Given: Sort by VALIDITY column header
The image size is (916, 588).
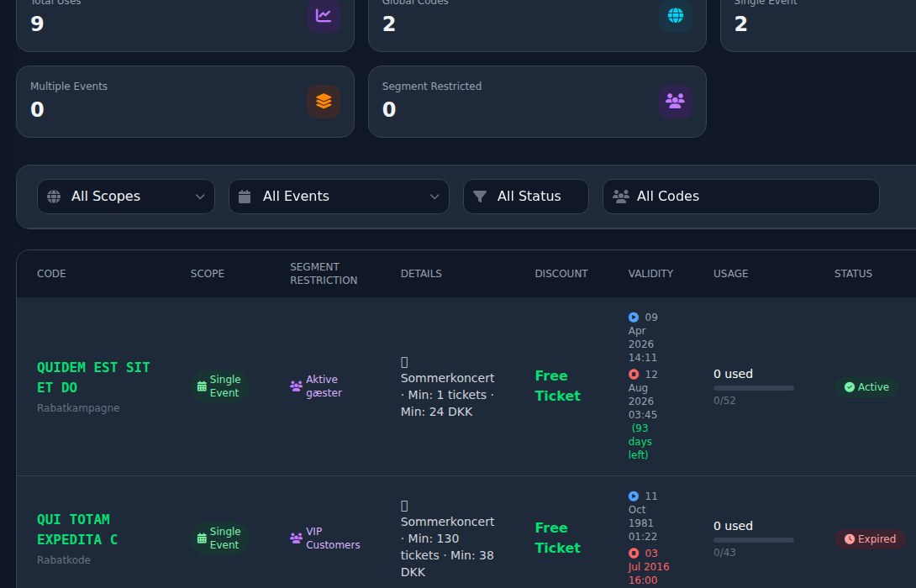Looking at the screenshot, I should tap(650, 274).
